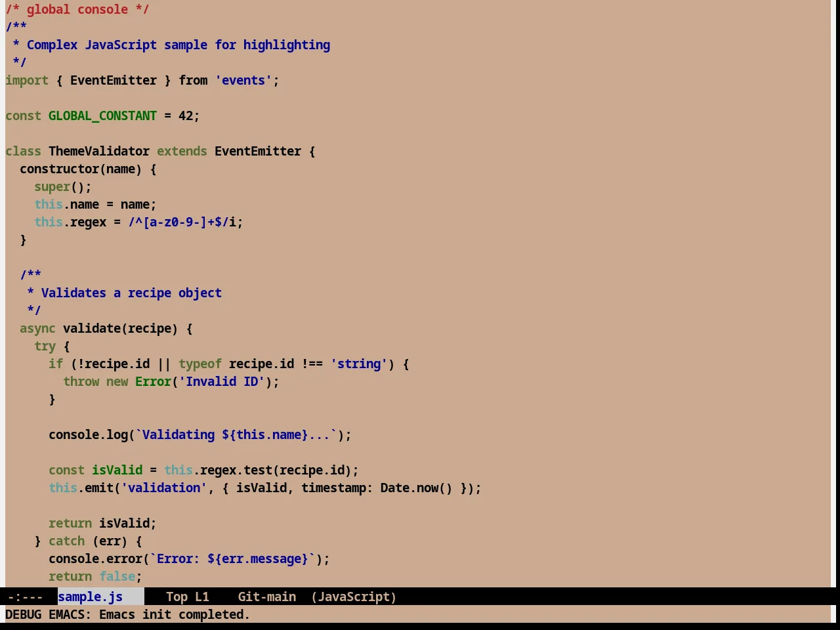
Task: Click the 'extends' keyword
Action: [182, 151]
